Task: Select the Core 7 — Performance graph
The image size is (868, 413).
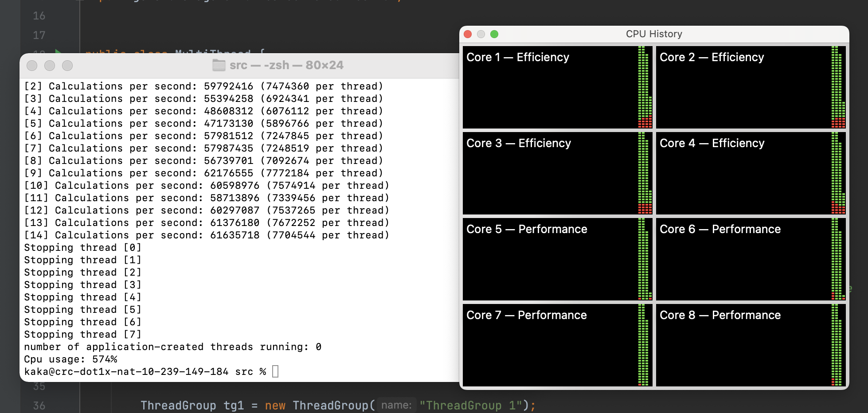Action: coord(557,345)
